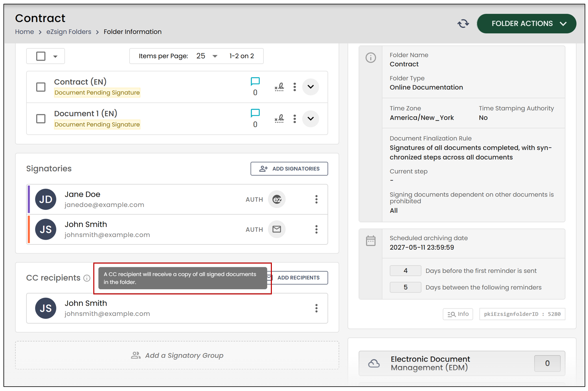Go to Home breadcrumb
Viewport: 588px width, 391px height.
tap(24, 32)
